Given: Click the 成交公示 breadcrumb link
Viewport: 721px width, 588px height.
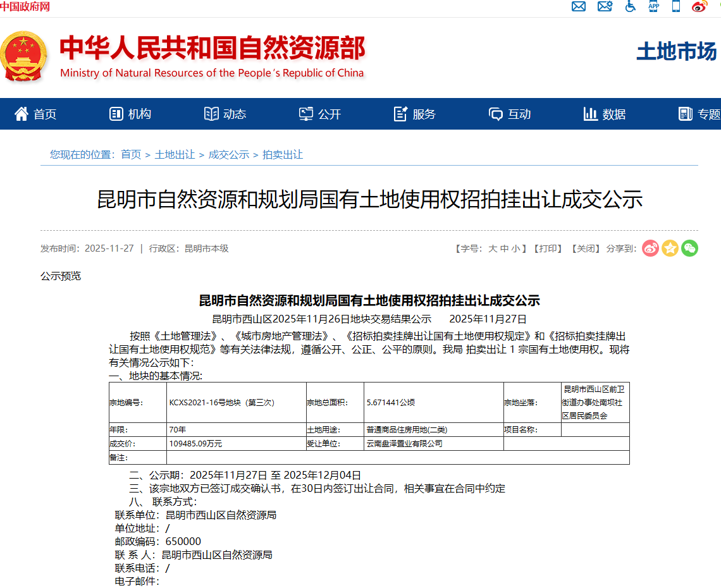Looking at the screenshot, I should pos(228,154).
